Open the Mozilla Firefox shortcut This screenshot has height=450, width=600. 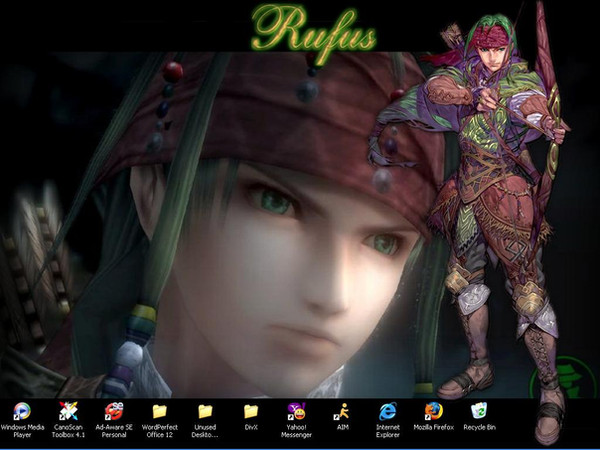(434, 411)
